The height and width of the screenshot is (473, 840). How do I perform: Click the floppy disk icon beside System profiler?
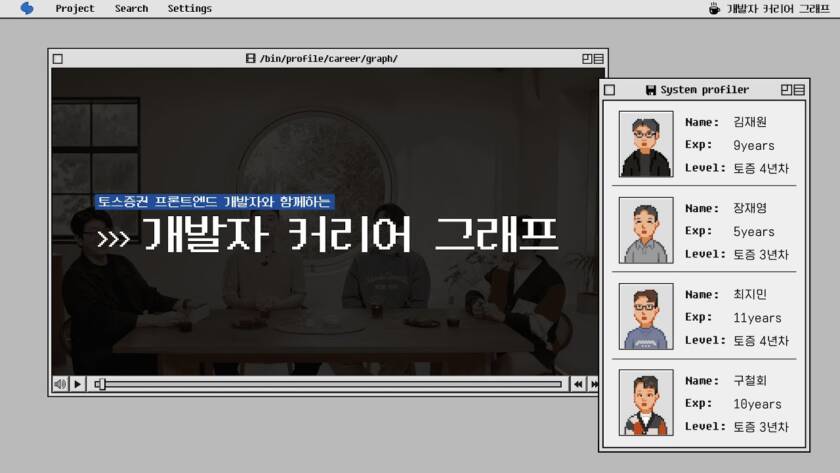click(651, 90)
